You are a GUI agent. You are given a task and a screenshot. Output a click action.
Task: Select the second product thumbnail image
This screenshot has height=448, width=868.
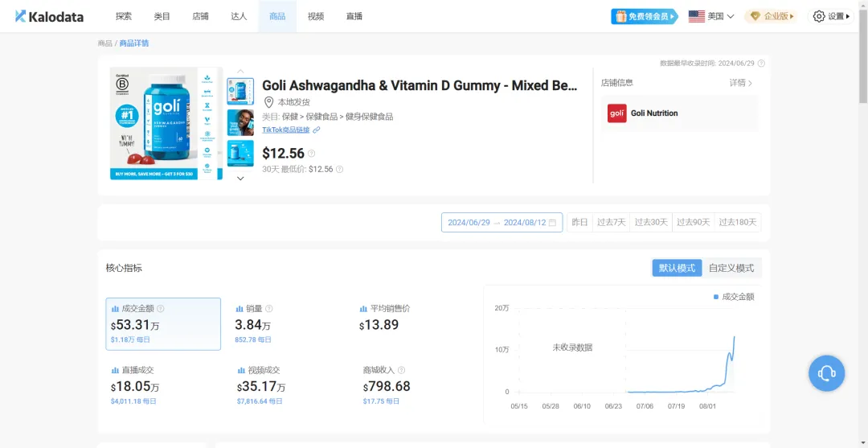point(240,122)
